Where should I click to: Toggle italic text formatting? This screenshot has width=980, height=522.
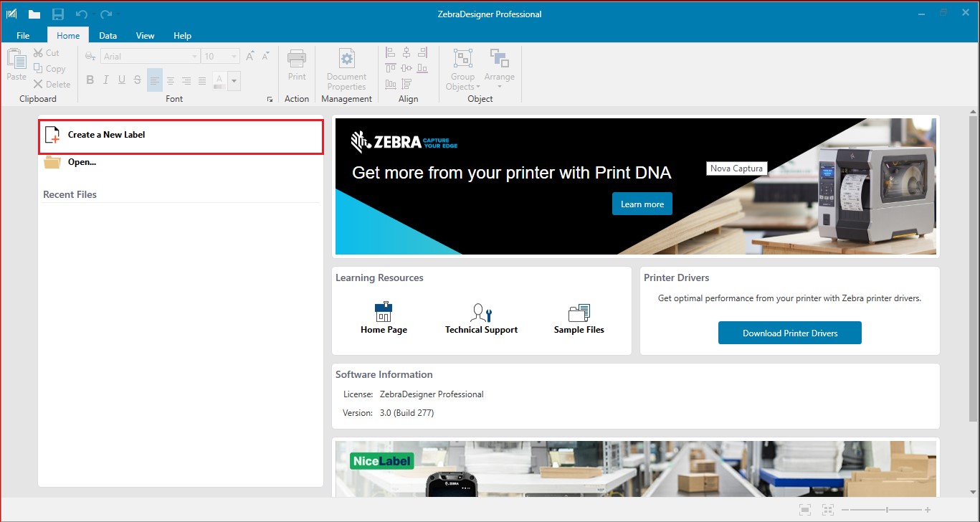pos(105,80)
